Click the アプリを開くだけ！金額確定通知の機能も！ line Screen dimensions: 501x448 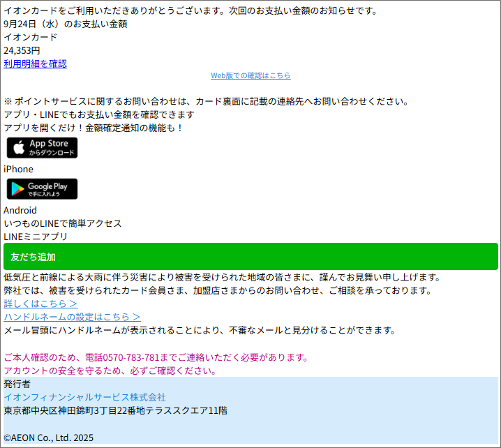[x=94, y=128]
